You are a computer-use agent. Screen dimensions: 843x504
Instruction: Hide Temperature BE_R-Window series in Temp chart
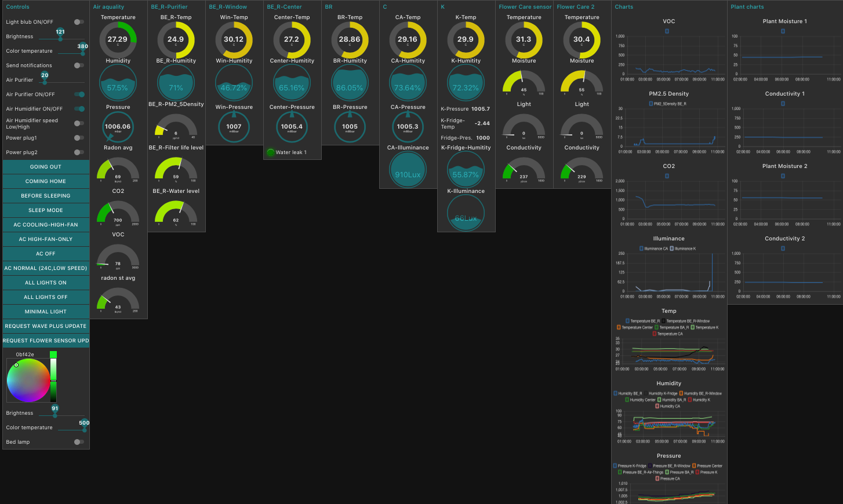pos(685,321)
